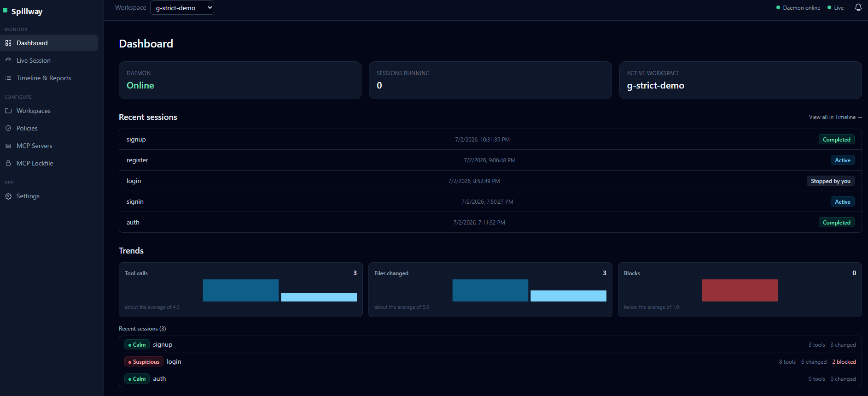Click the MCP Servers icon

(8, 146)
